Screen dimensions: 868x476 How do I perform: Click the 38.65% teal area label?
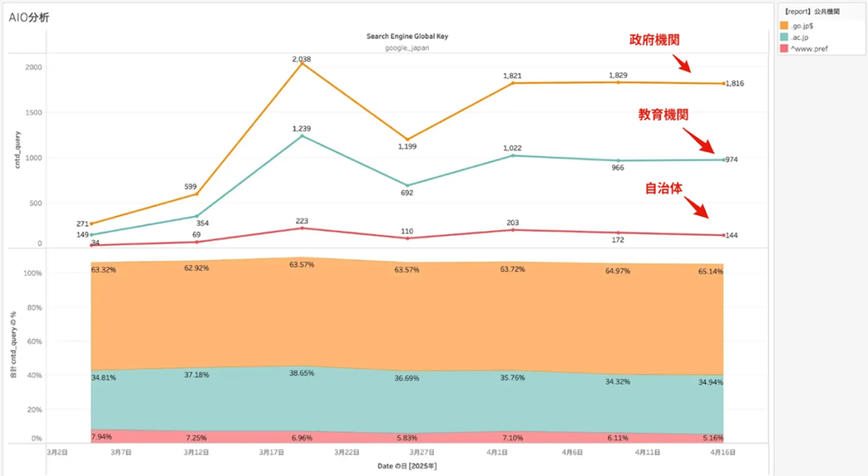[x=302, y=373]
